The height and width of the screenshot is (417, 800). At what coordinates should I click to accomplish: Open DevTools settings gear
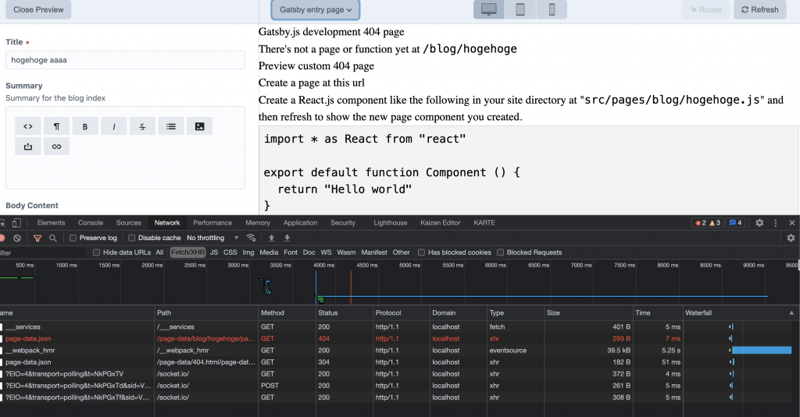[x=759, y=223]
